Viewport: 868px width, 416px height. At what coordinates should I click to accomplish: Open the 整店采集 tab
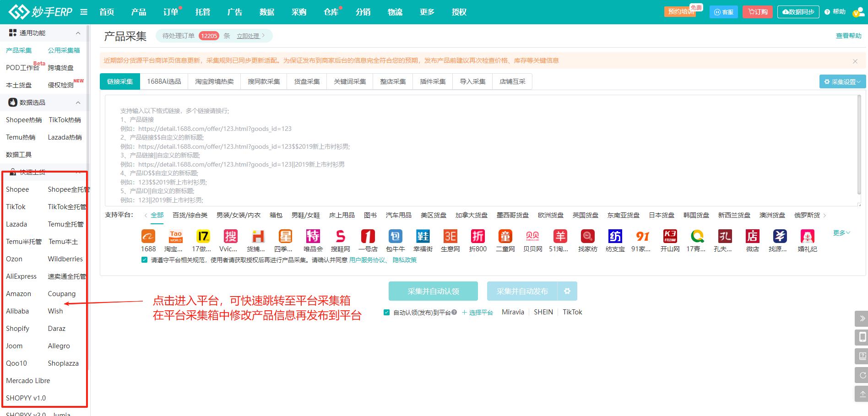[x=393, y=81]
